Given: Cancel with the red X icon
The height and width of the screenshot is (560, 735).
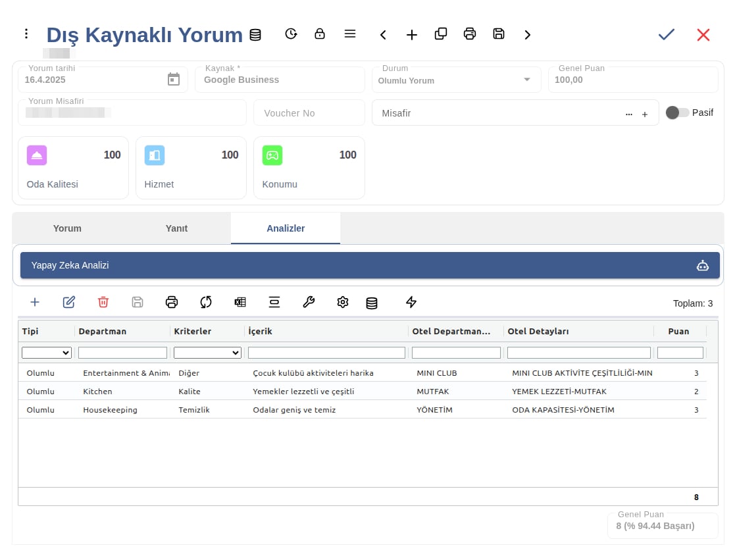Looking at the screenshot, I should tap(703, 35).
